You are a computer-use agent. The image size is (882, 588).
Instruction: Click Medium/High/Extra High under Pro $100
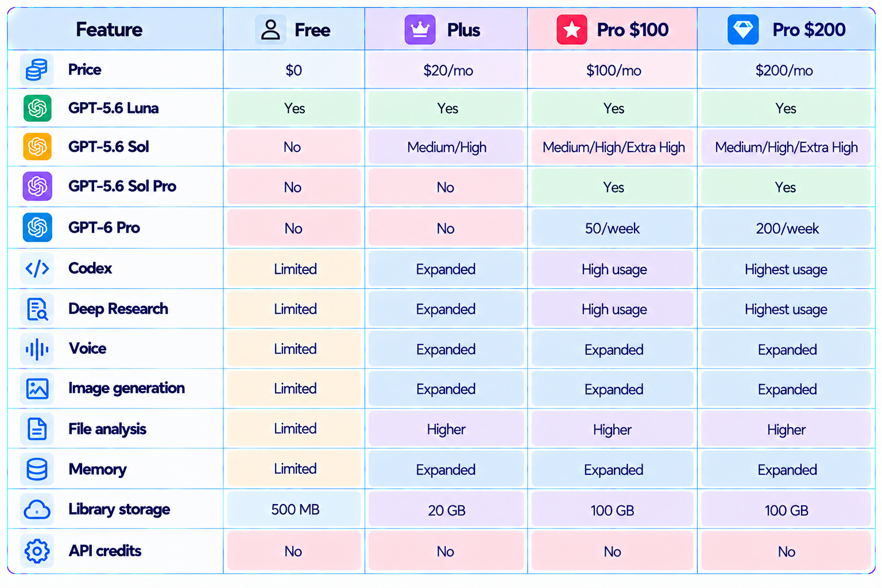pyautogui.click(x=613, y=147)
